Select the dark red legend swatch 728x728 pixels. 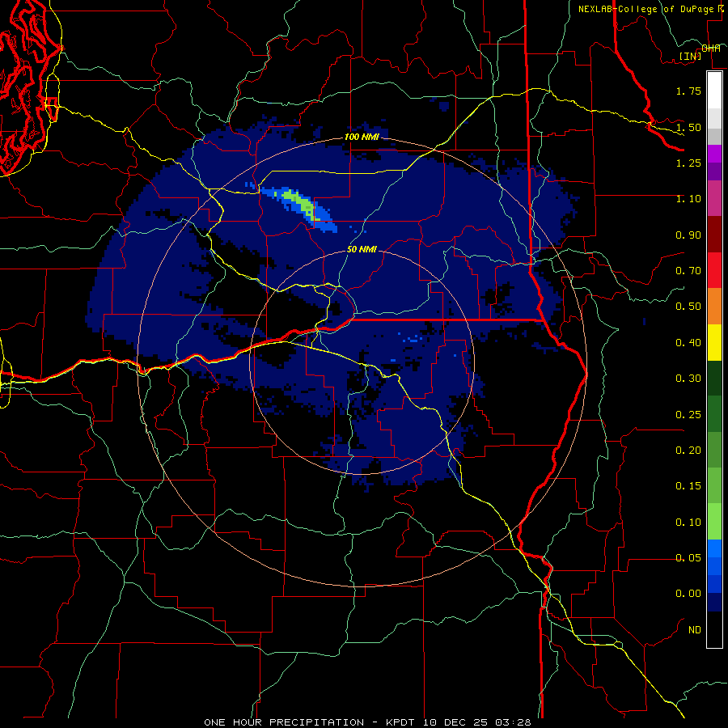click(x=714, y=235)
